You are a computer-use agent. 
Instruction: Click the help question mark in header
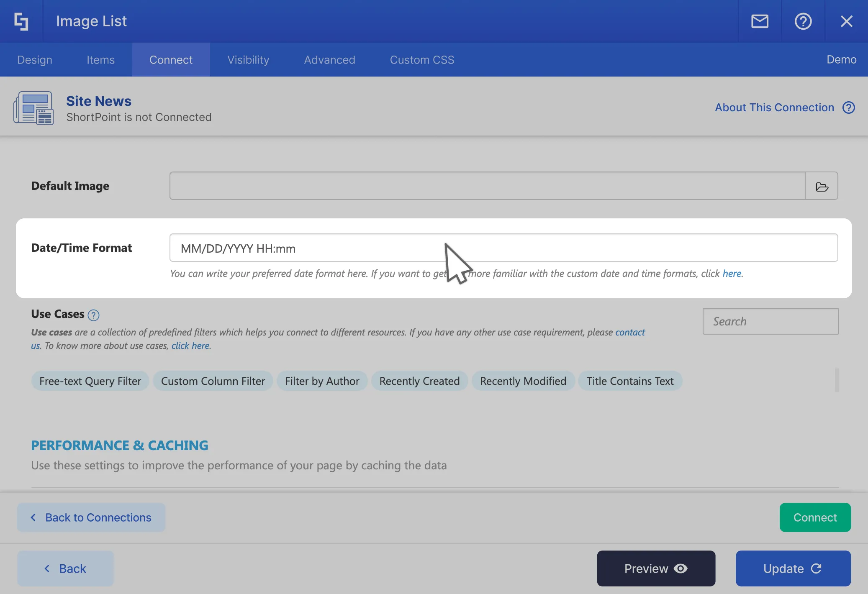803,21
